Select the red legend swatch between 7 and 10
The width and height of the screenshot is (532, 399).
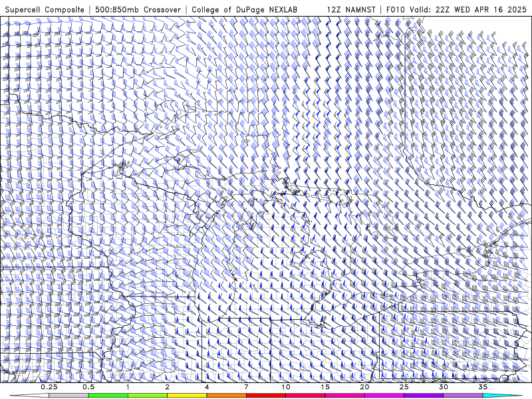pos(265,396)
